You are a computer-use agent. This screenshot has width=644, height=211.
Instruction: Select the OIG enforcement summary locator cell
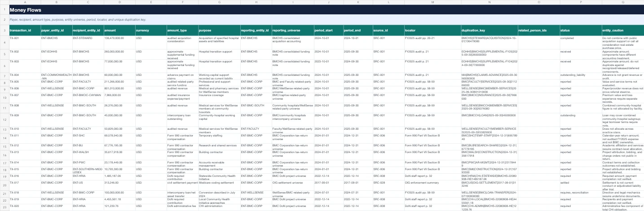(432, 186)
